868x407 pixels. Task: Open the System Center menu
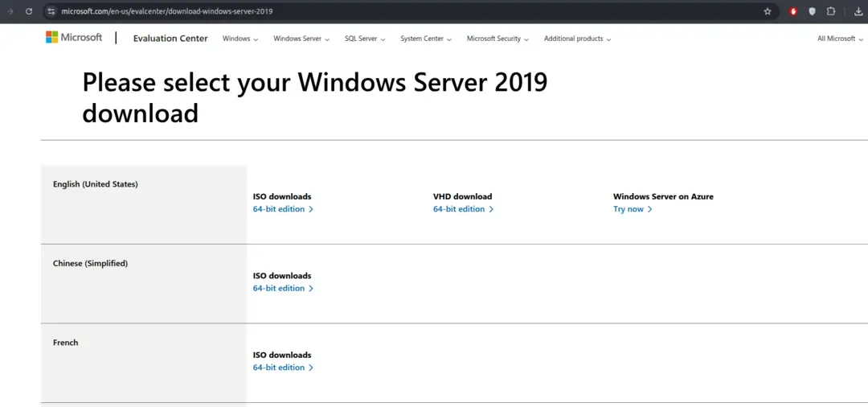tap(426, 39)
